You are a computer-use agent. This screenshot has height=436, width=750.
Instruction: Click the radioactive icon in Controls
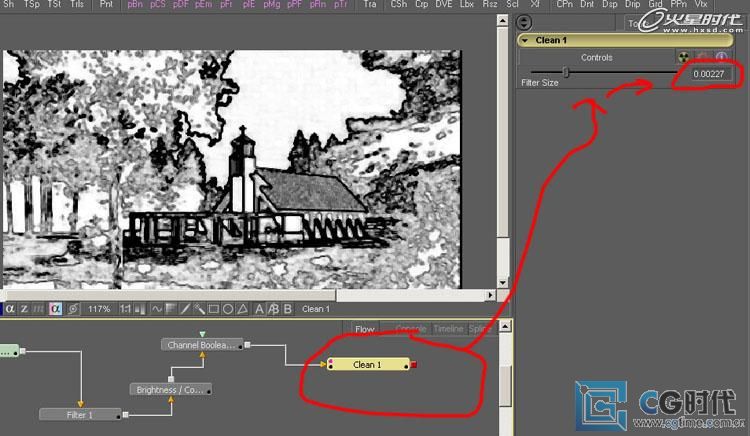pos(684,58)
